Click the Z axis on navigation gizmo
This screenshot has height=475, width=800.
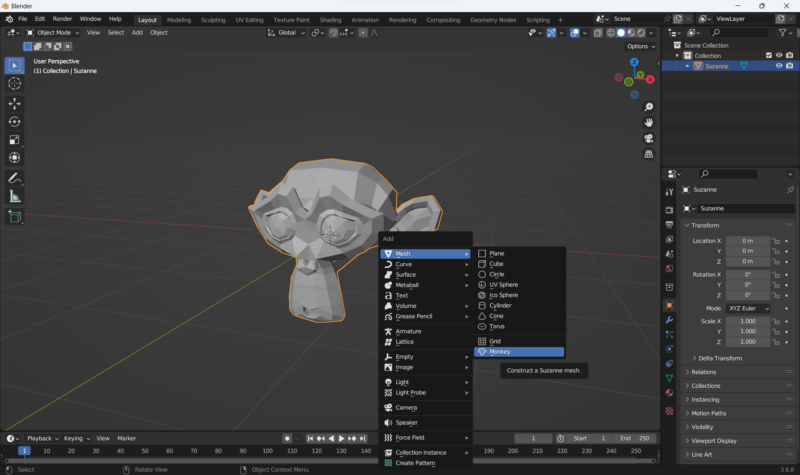point(634,62)
